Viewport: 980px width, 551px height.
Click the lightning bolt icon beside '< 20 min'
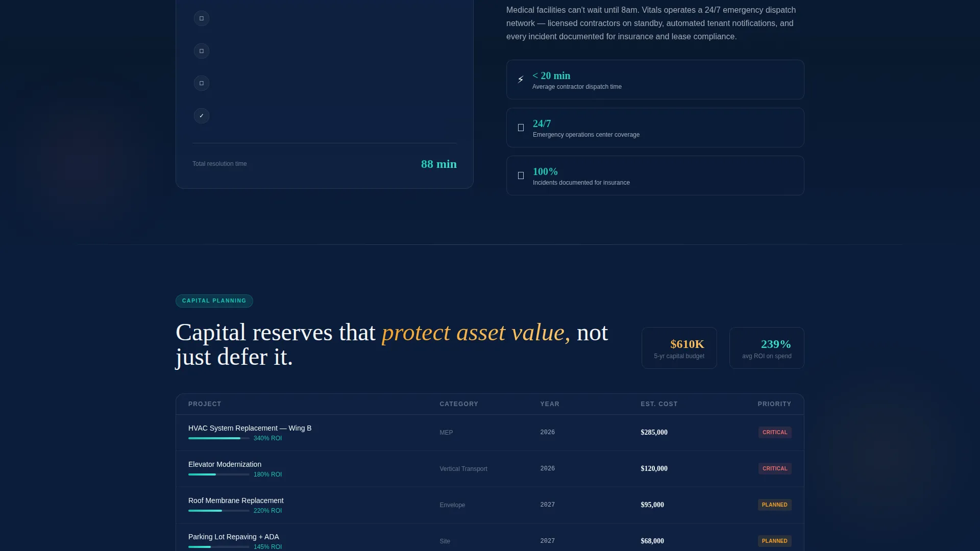pyautogui.click(x=521, y=80)
